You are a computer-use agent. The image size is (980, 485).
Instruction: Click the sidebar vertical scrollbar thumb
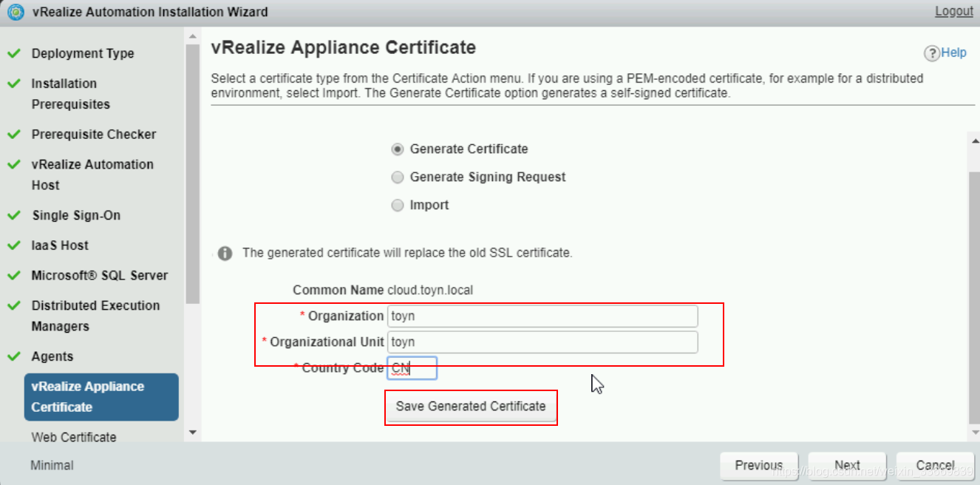coord(193,174)
